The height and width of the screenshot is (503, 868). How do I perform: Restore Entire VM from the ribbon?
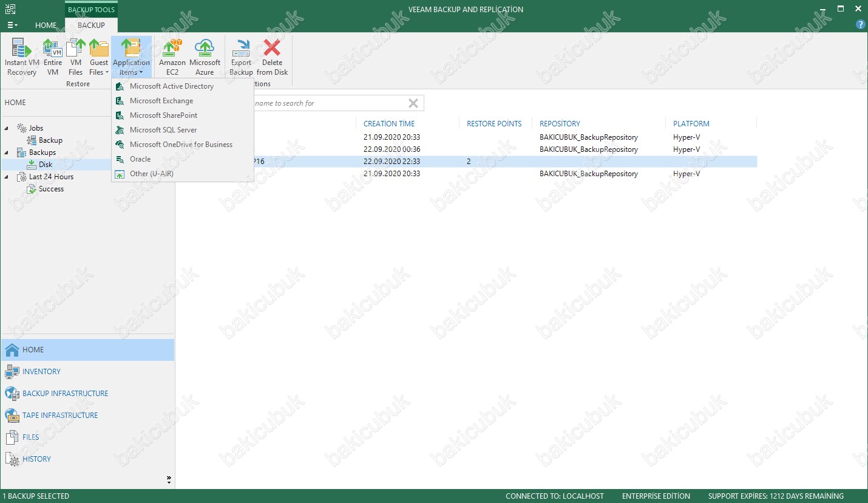tap(53, 58)
